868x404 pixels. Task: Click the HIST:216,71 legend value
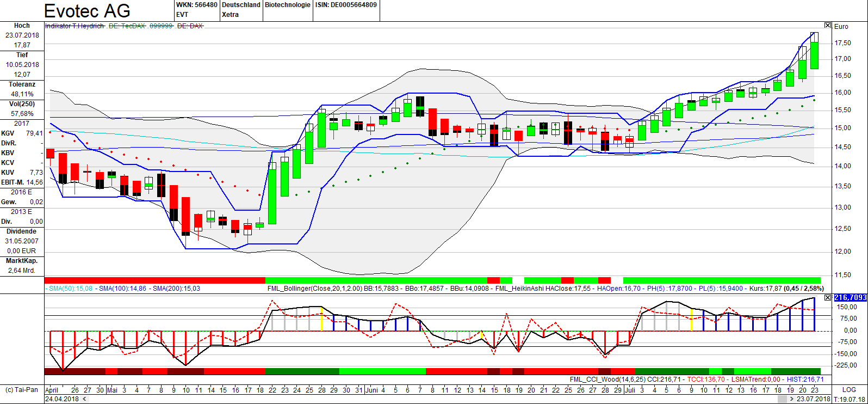pyautogui.click(x=805, y=379)
